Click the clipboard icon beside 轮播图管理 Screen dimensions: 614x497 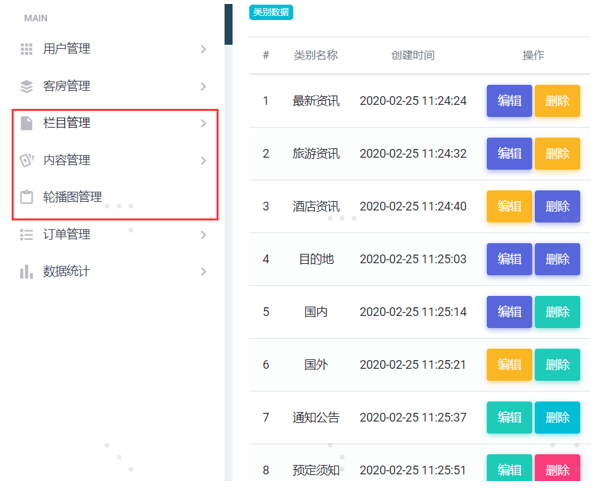[26, 197]
